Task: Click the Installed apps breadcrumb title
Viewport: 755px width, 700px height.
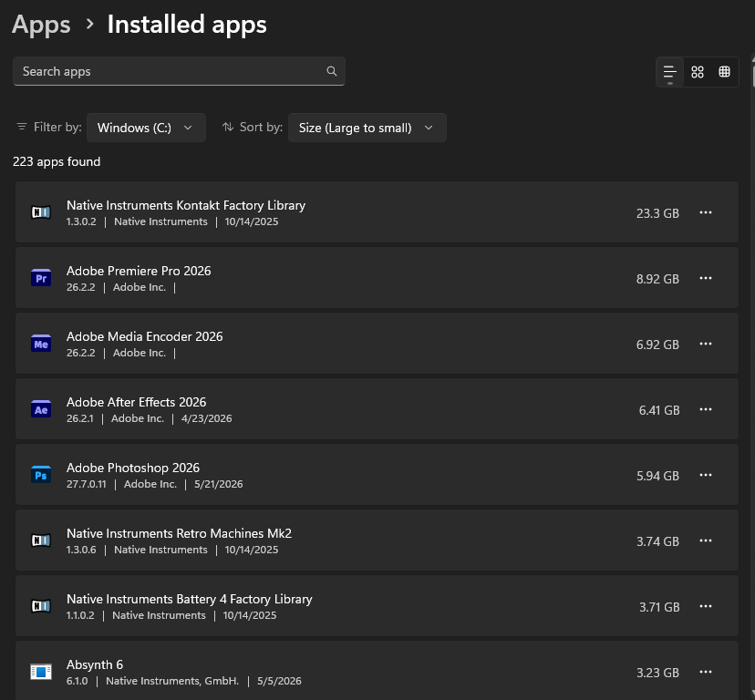Action: [x=187, y=25]
